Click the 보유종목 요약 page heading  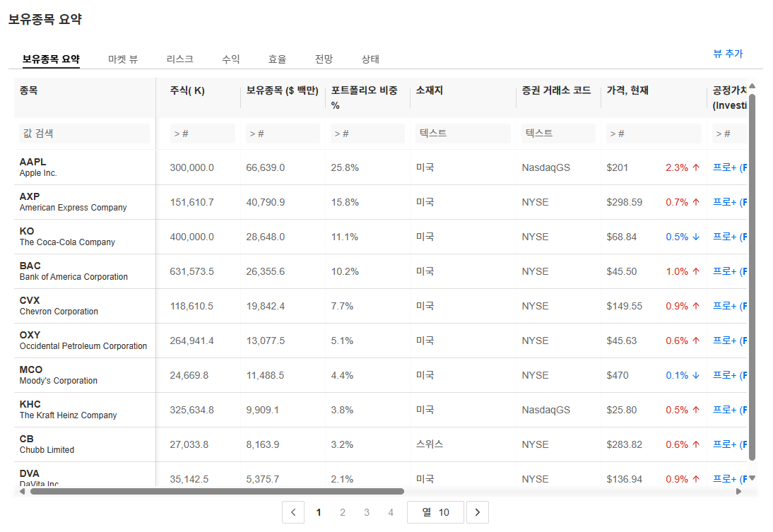click(45, 19)
